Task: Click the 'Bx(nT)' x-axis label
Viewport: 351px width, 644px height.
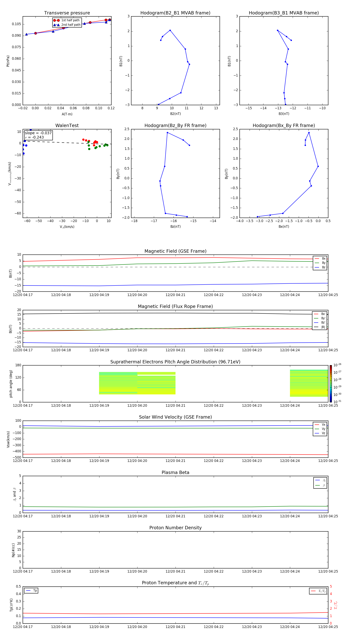Action: point(284,227)
